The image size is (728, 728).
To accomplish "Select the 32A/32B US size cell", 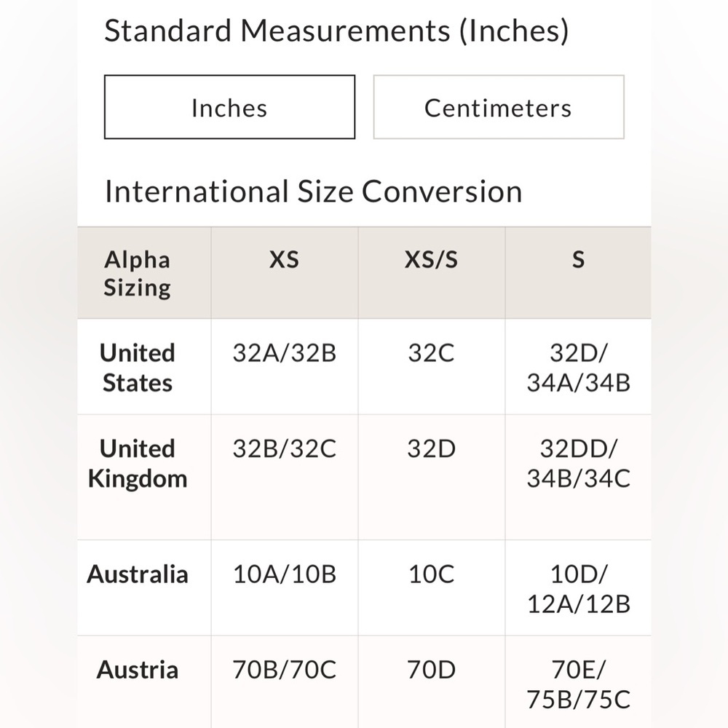I will [x=284, y=367].
